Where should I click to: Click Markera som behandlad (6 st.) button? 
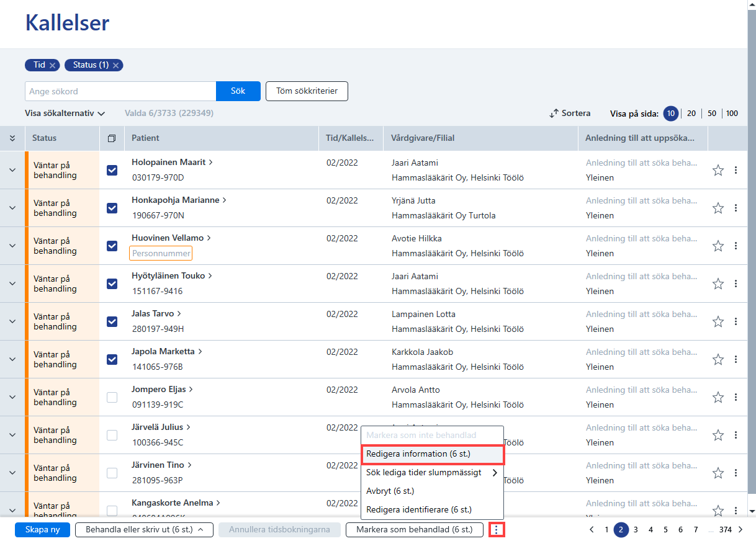pos(414,530)
